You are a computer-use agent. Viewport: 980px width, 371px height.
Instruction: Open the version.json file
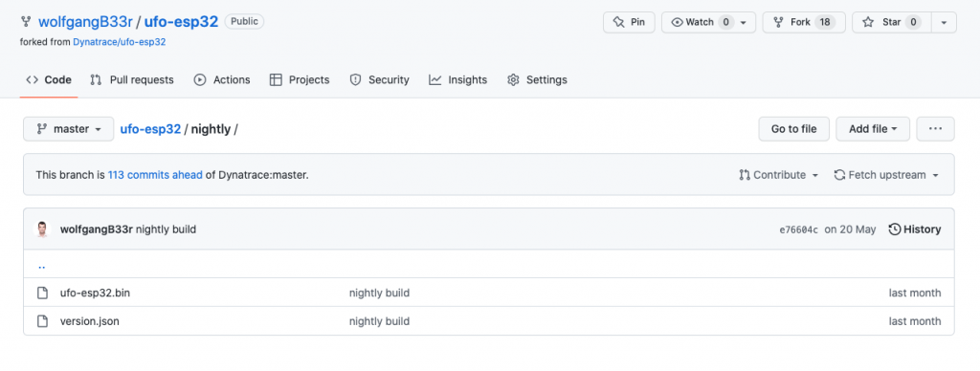[89, 321]
